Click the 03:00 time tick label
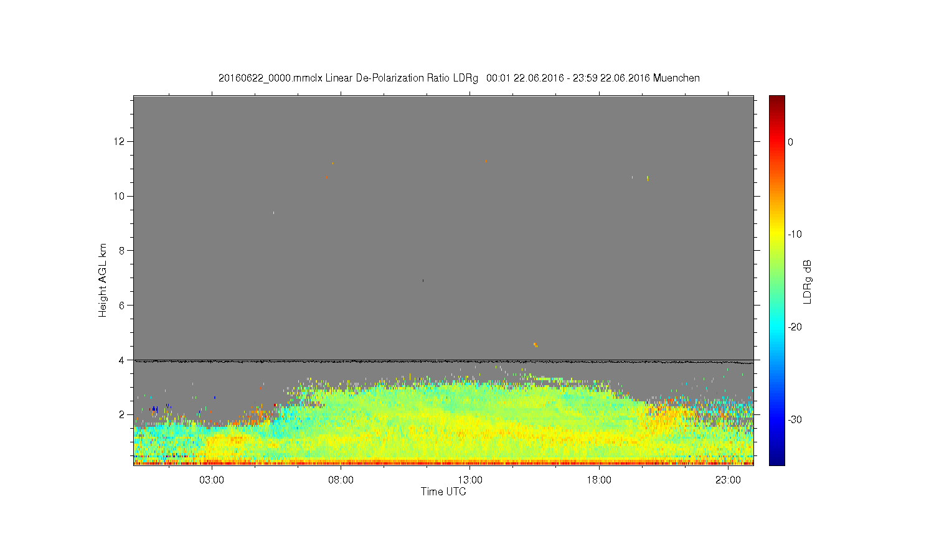 tap(212, 480)
